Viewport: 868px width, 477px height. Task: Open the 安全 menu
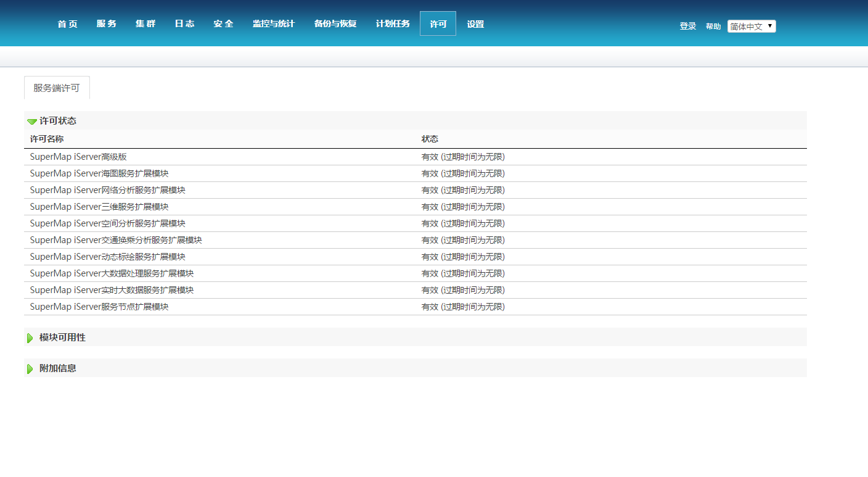[x=223, y=24]
